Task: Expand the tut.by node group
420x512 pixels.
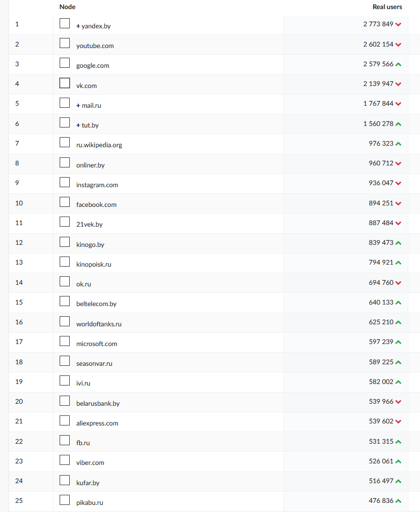Action: click(x=78, y=125)
